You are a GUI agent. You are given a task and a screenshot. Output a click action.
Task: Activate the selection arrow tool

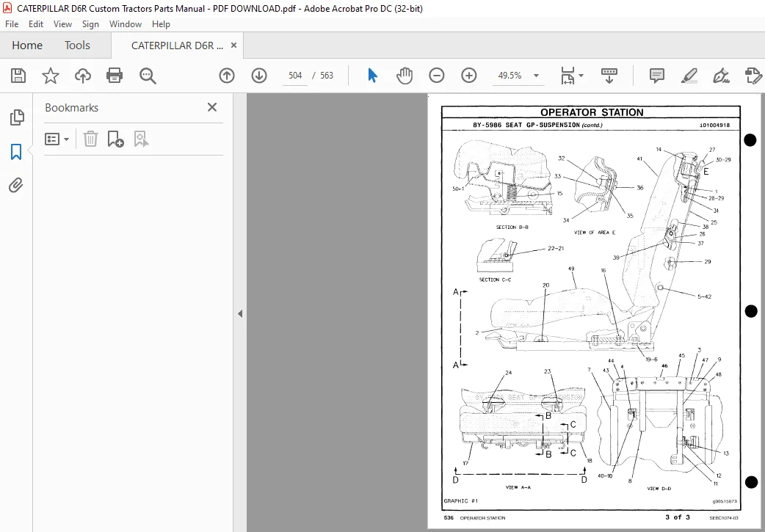coord(373,76)
